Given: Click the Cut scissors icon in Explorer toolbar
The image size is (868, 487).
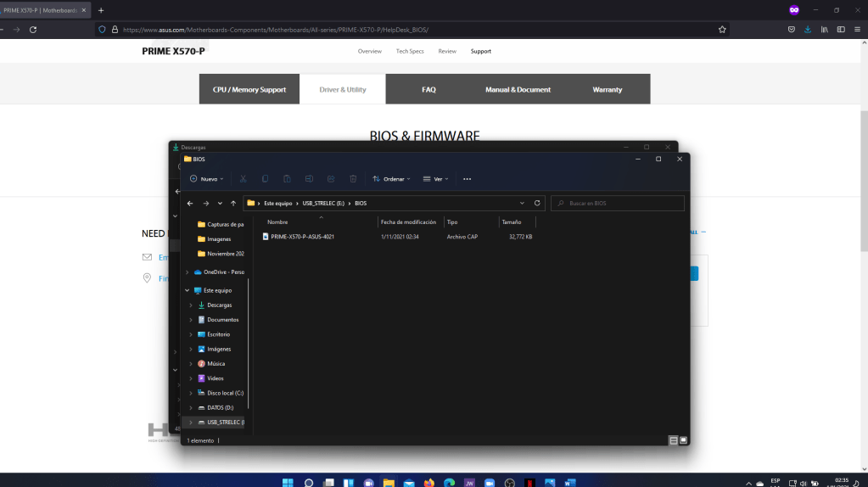Looking at the screenshot, I should [243, 179].
